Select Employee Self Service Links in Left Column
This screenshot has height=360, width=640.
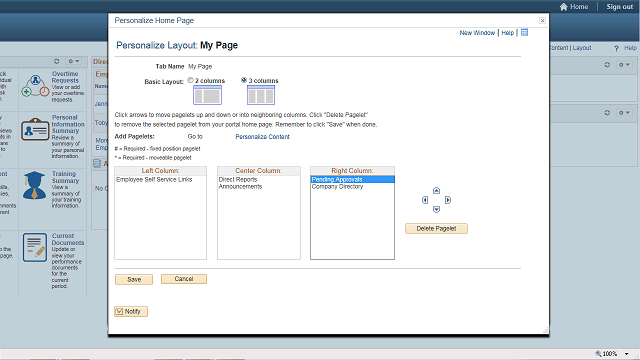154,180
